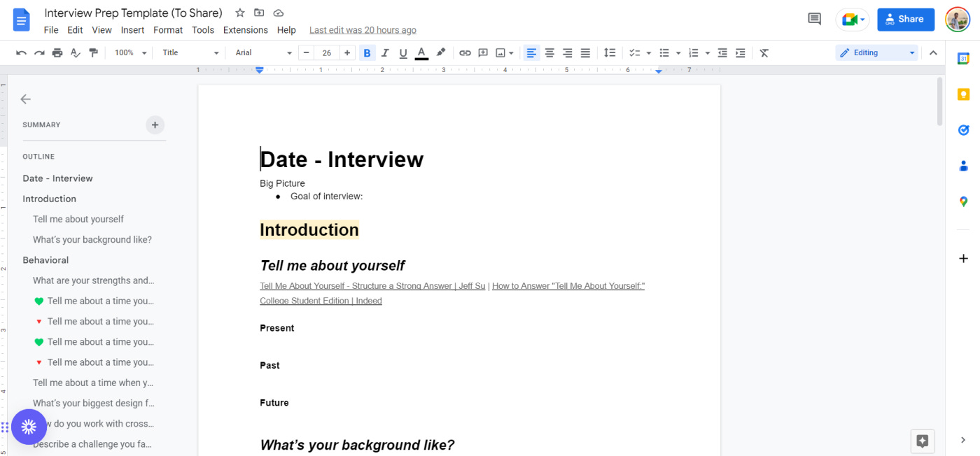Screen dimensions: 980x456
Task: Clear formatting with the toolbar icon
Action: click(764, 52)
